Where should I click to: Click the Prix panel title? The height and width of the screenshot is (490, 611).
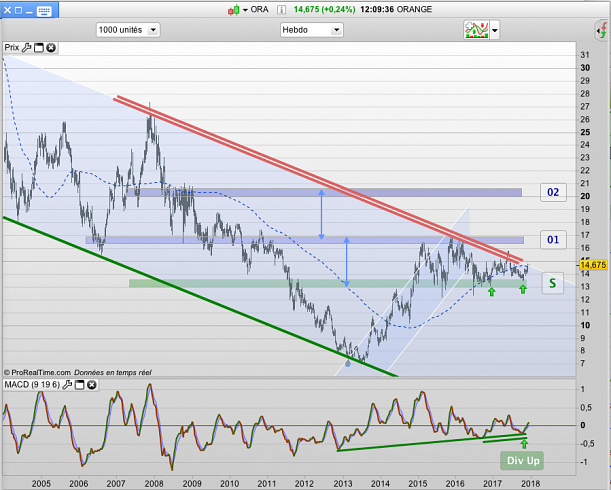(12, 48)
